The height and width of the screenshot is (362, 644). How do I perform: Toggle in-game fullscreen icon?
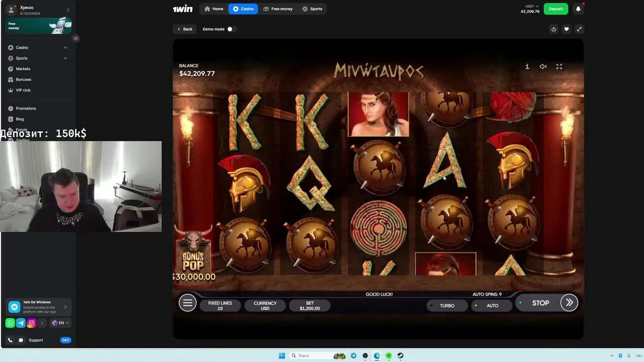coord(559,66)
